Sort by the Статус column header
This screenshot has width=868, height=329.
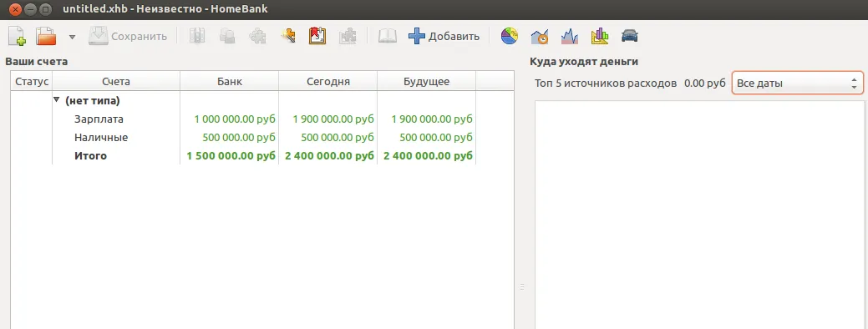(32, 82)
